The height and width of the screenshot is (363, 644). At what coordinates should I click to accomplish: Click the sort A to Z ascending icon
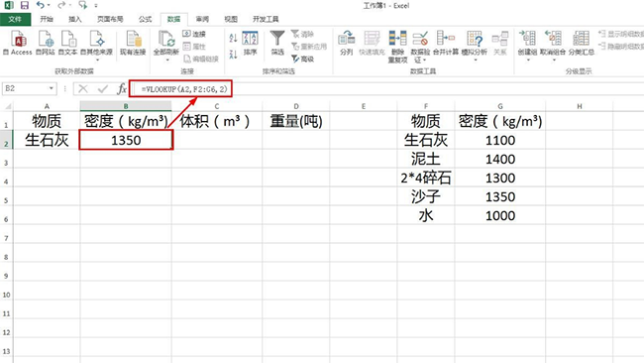click(233, 39)
